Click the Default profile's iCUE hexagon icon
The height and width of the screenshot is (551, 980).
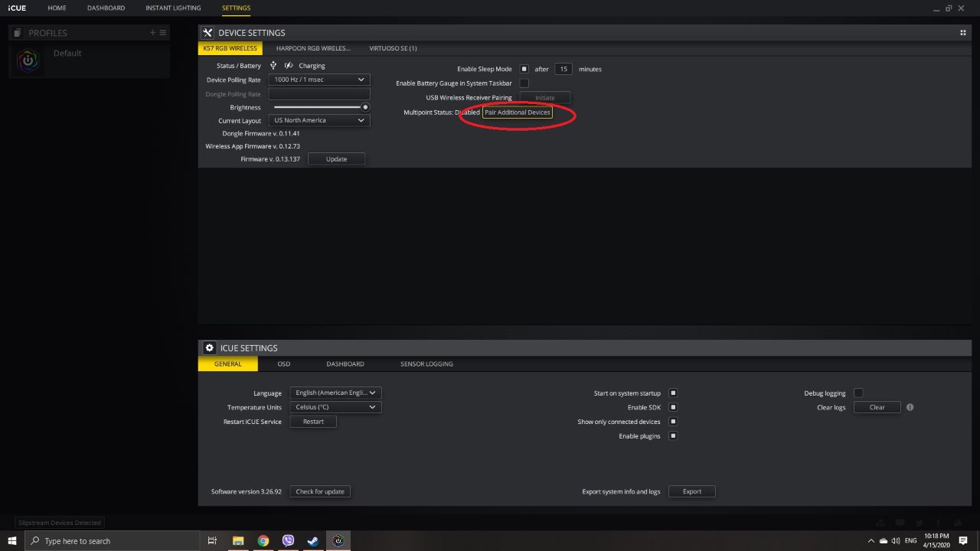click(28, 60)
